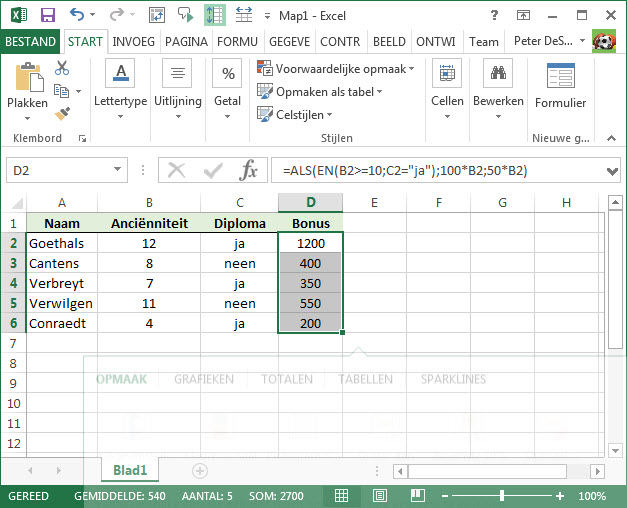Image resolution: width=627 pixels, height=508 pixels.
Task: Select column D header
Action: (x=311, y=202)
